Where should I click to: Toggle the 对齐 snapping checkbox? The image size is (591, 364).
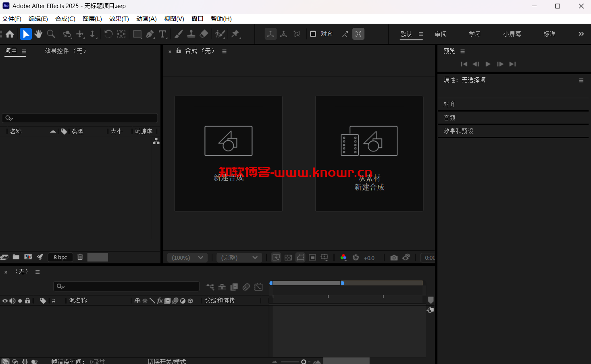(x=313, y=34)
